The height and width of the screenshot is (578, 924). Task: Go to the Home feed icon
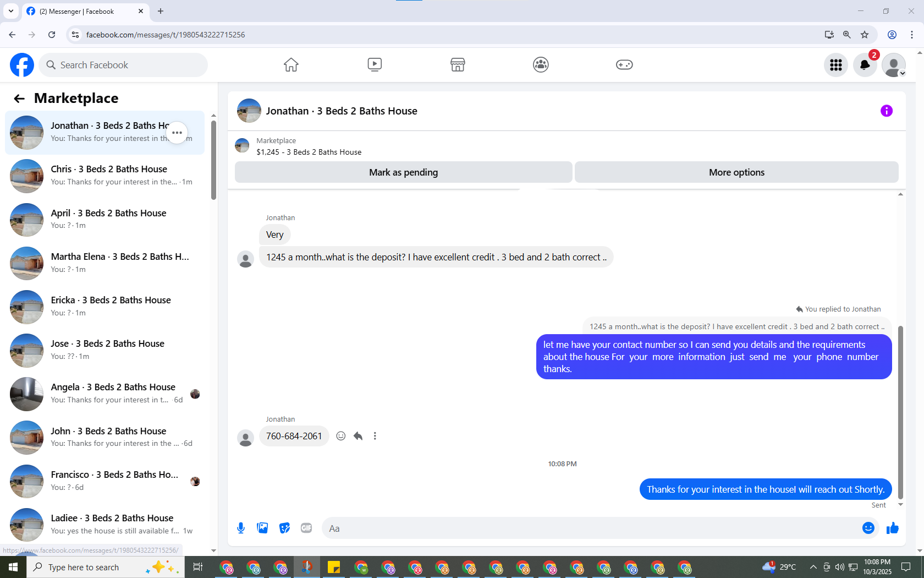[291, 65]
